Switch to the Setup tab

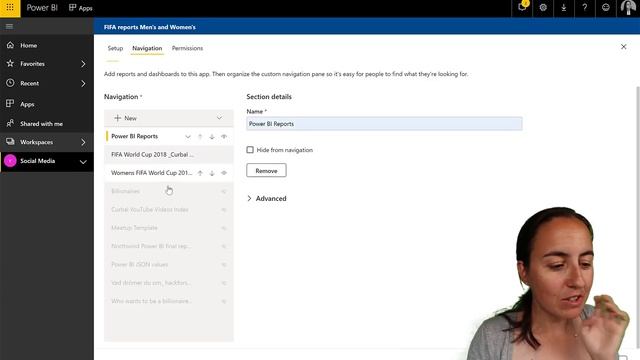[115, 48]
